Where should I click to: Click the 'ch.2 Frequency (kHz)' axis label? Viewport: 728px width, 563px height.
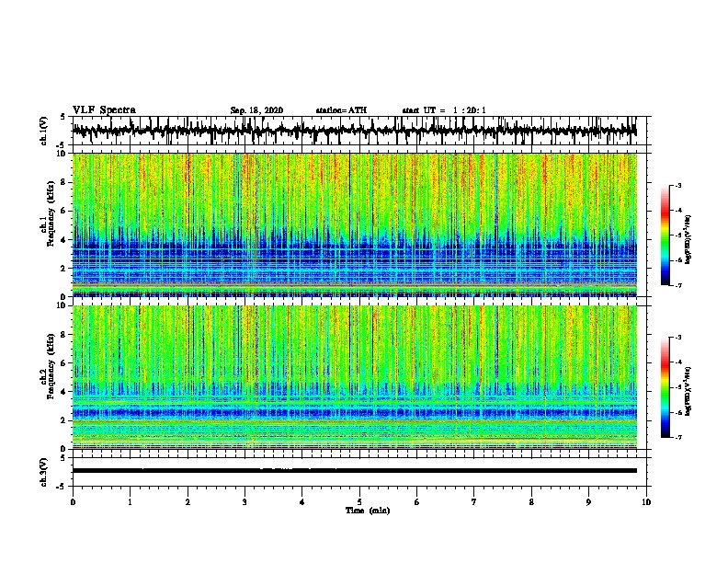pyautogui.click(x=48, y=366)
